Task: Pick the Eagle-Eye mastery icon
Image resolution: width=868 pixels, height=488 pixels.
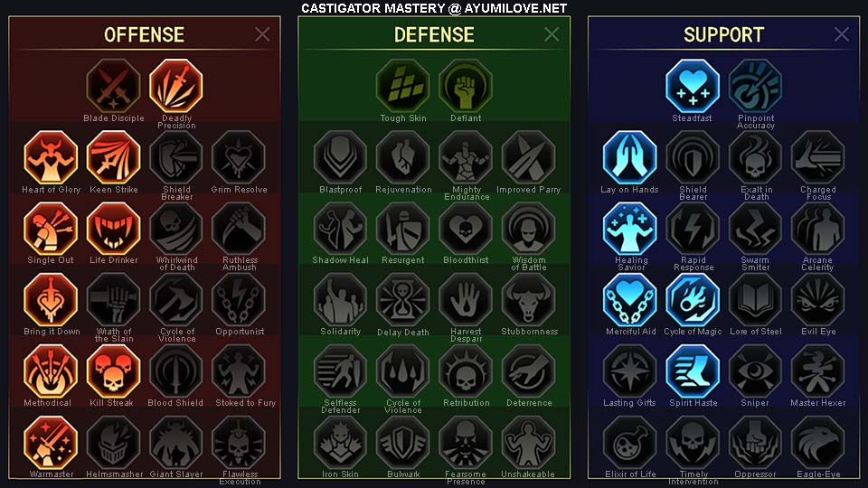Action: coord(817,442)
